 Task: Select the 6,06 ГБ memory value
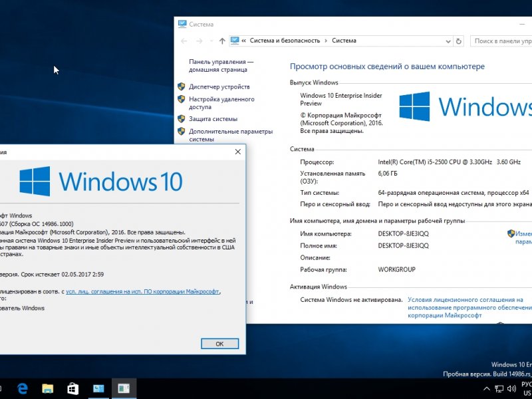388,174
